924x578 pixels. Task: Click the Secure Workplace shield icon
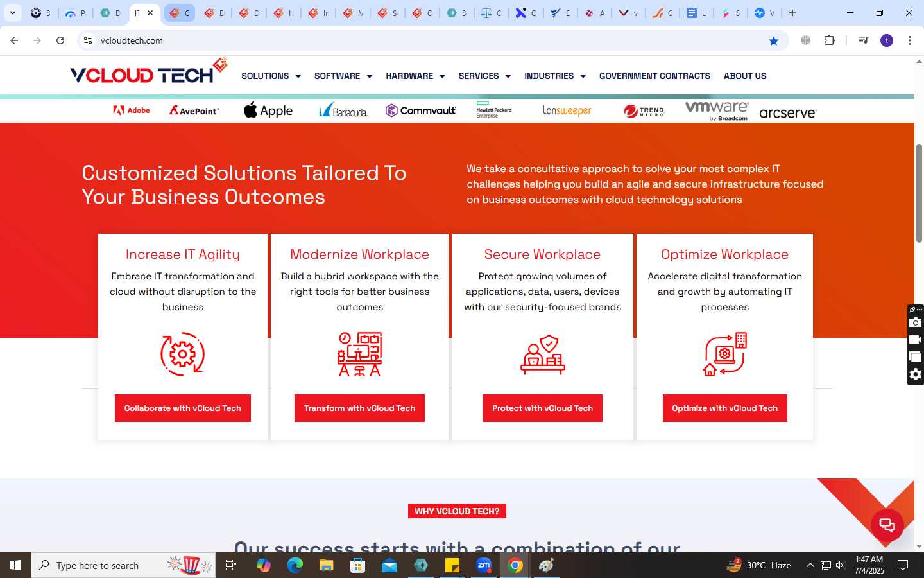coord(543,354)
